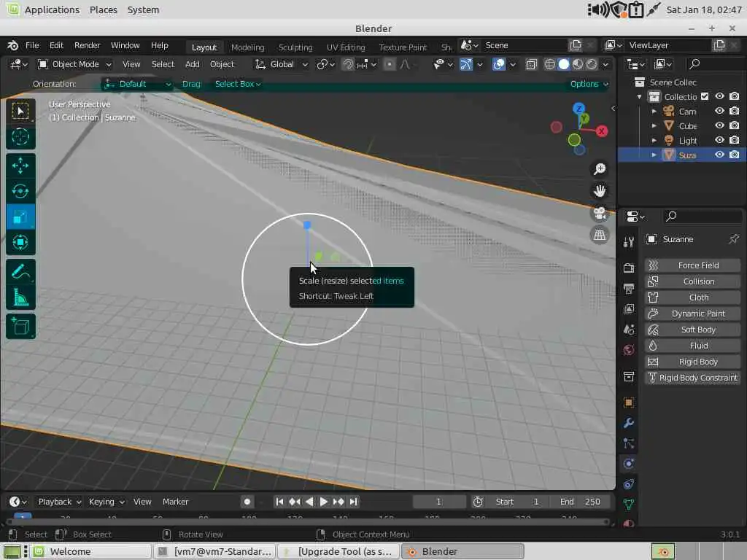Image resolution: width=747 pixels, height=560 pixels.
Task: Toggle the show overlays button
Action: click(x=499, y=64)
